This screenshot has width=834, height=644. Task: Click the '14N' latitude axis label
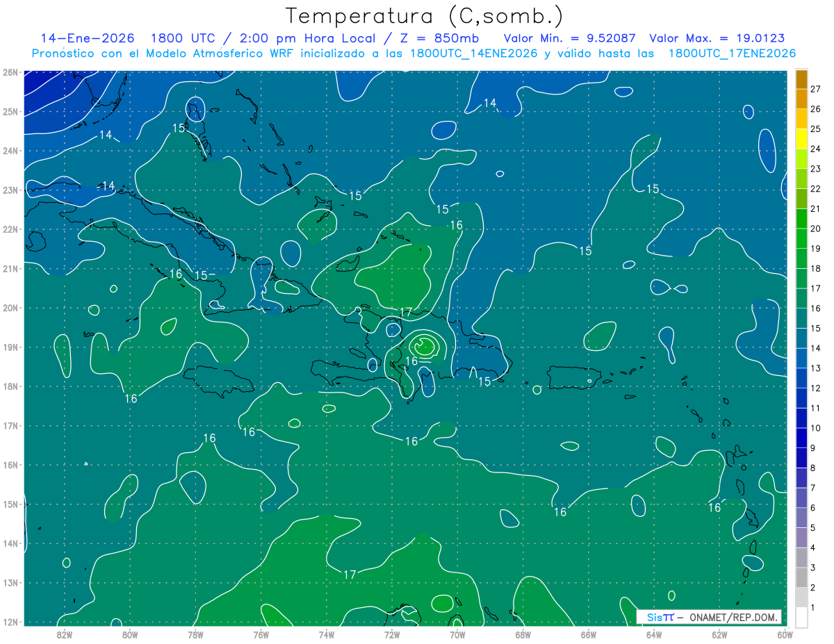(x=10, y=543)
